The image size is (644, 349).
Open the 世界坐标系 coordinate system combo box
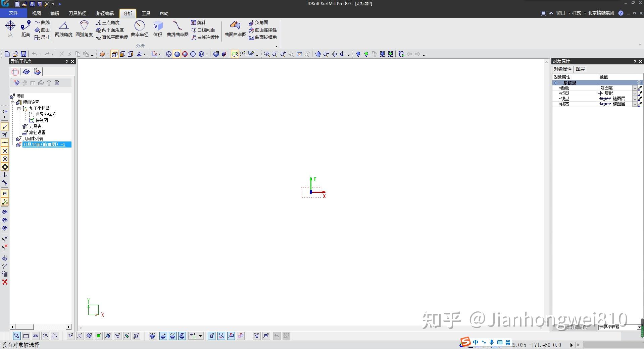tap(620, 327)
